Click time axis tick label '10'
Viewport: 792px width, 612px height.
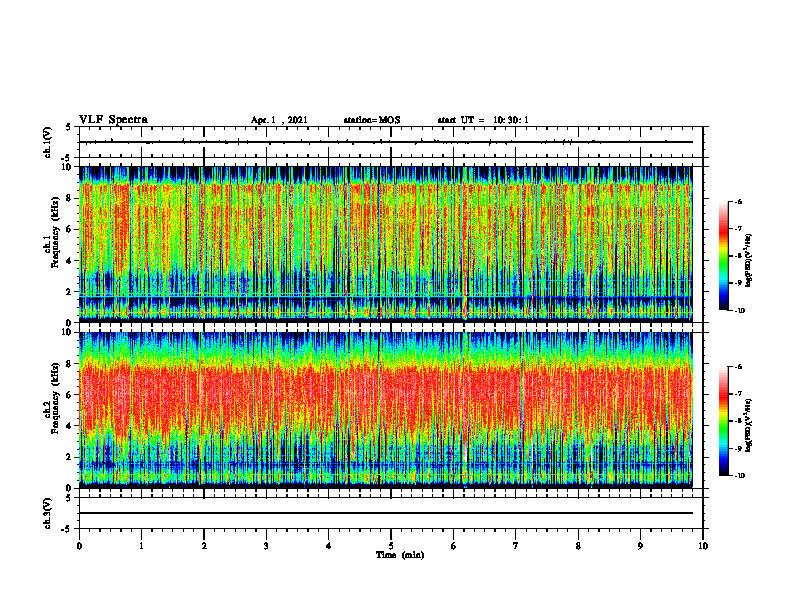tap(703, 546)
